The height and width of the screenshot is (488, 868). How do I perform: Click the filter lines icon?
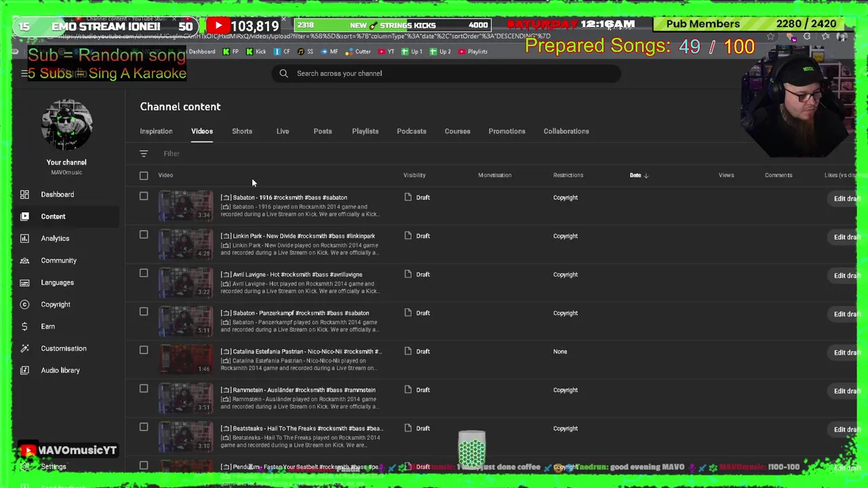(144, 154)
